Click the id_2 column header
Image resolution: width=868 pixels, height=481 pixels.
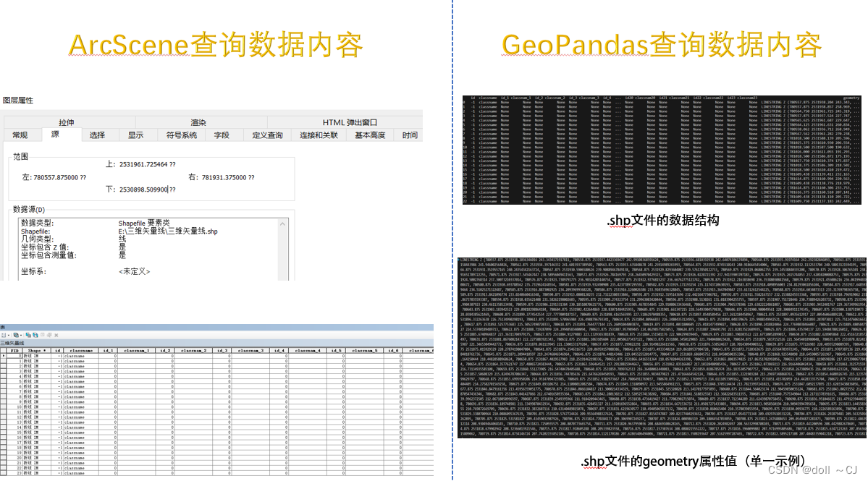(x=165, y=351)
